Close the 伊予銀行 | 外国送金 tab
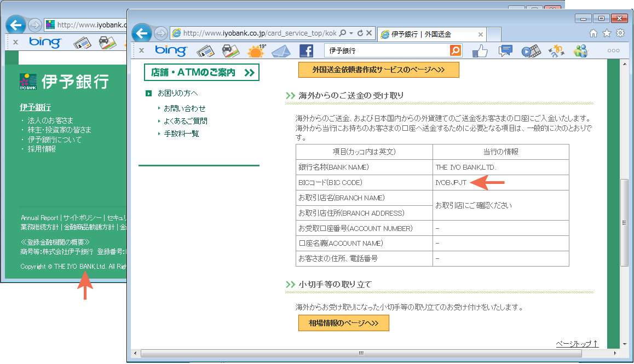 click(480, 34)
